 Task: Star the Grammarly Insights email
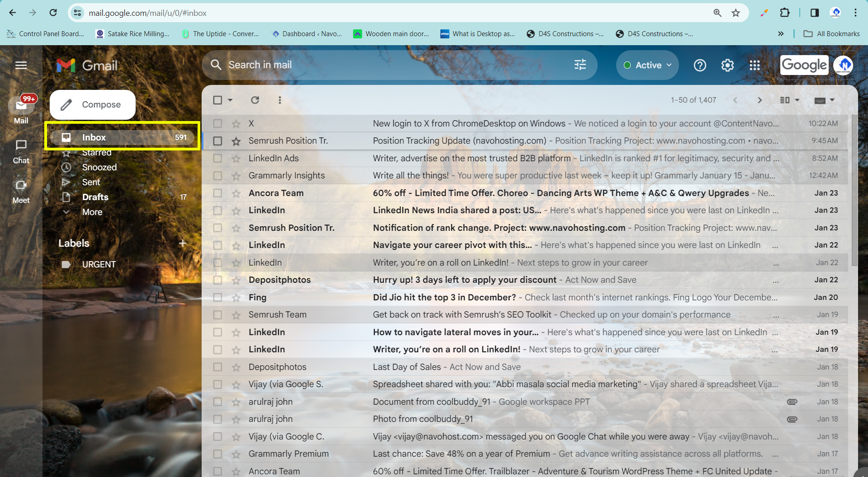pos(236,176)
